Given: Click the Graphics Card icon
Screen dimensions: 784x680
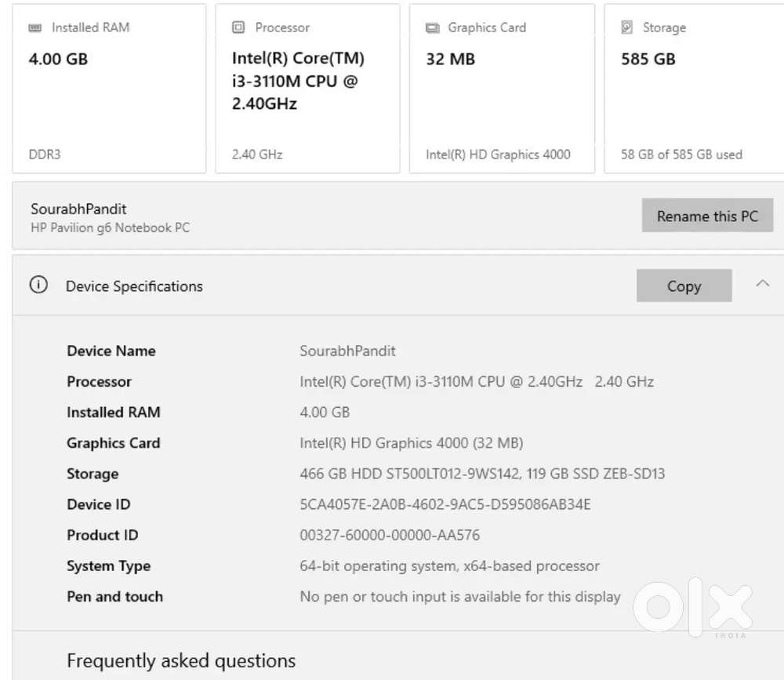Looking at the screenshot, I should pyautogui.click(x=431, y=27).
